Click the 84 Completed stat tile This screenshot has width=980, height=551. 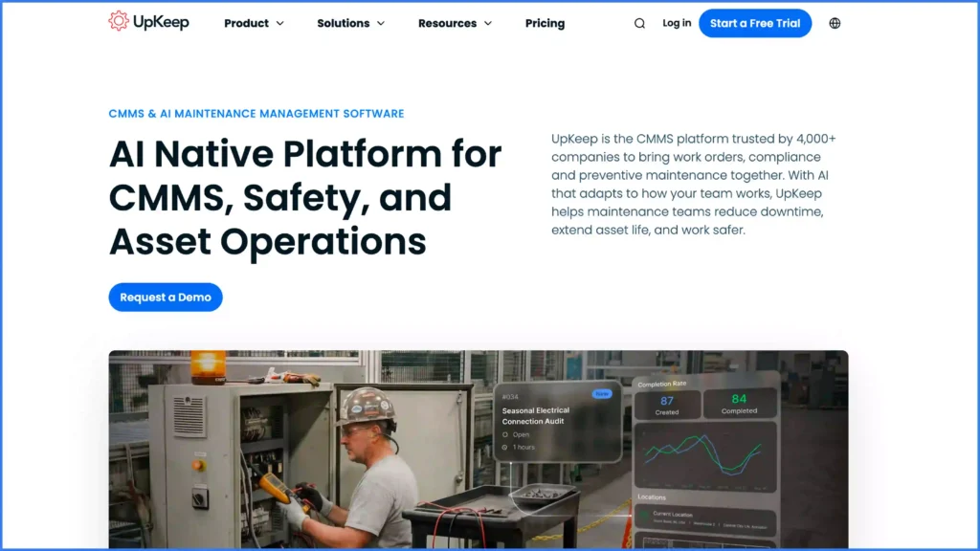pos(740,405)
